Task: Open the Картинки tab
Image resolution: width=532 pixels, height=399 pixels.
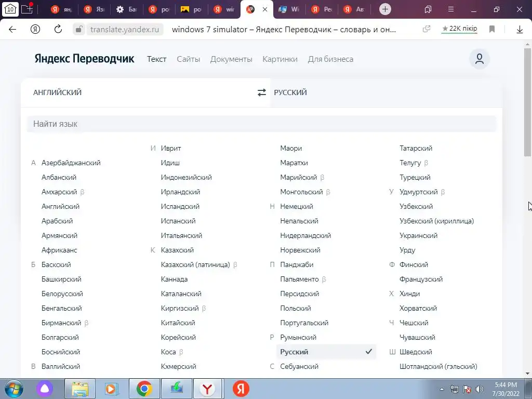Action: (280, 59)
